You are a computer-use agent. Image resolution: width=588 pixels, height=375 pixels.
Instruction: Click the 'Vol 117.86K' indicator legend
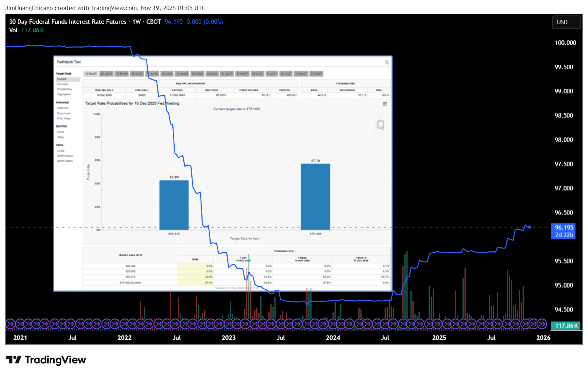pyautogui.click(x=27, y=30)
